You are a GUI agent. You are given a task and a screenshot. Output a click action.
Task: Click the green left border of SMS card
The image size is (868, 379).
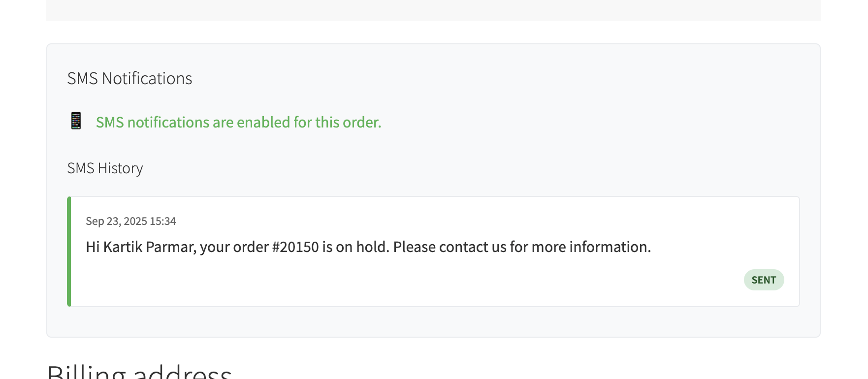click(x=69, y=252)
